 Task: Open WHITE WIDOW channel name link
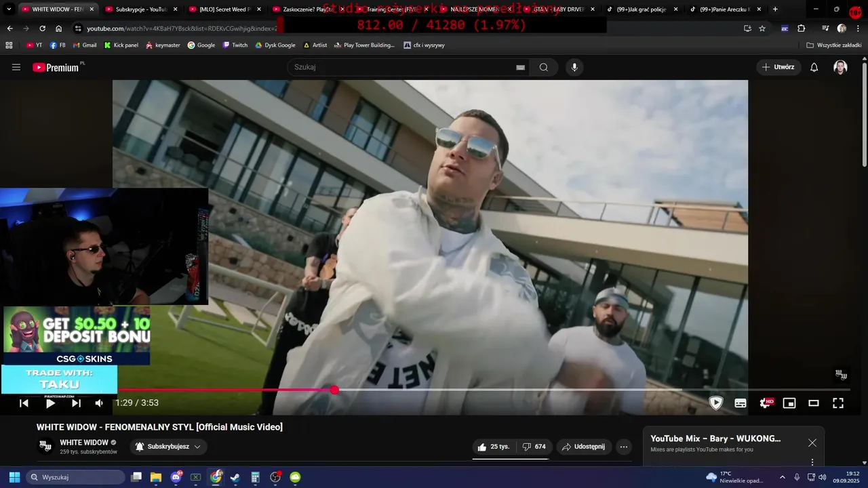tap(84, 443)
